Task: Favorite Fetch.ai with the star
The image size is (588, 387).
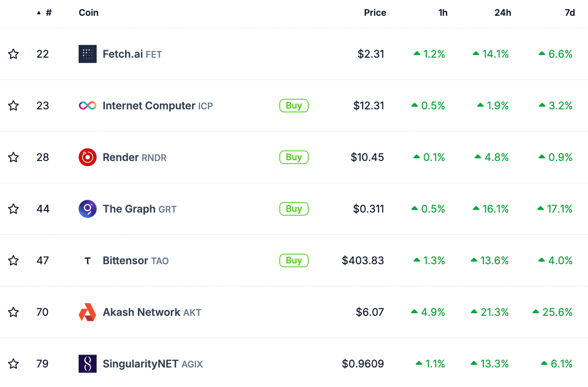Action: click(13, 54)
